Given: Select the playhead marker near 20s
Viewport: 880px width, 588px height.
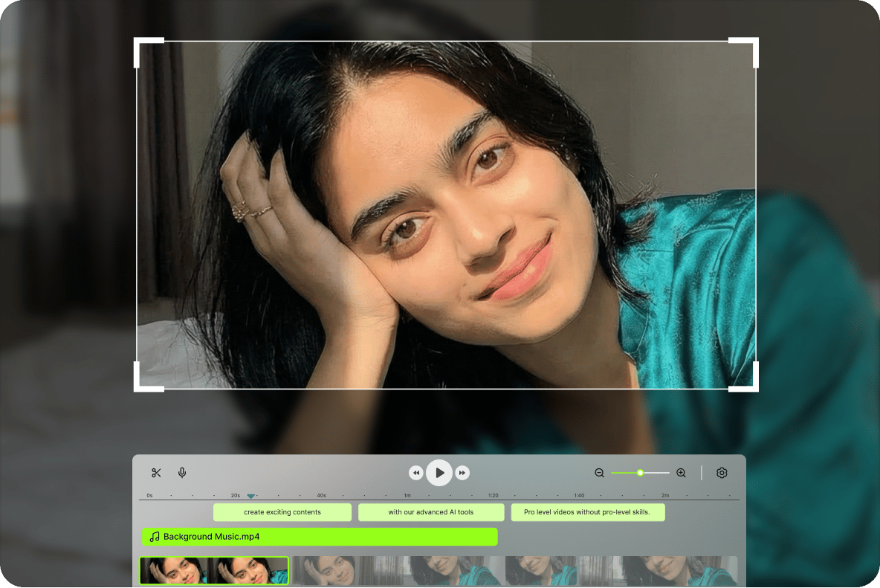Looking at the screenshot, I should pyautogui.click(x=251, y=496).
